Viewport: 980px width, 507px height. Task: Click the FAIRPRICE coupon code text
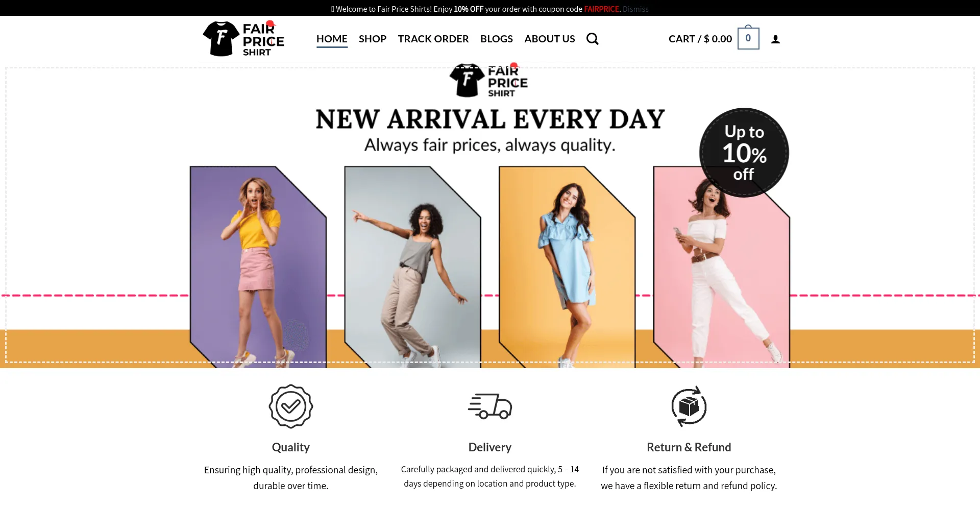601,9
